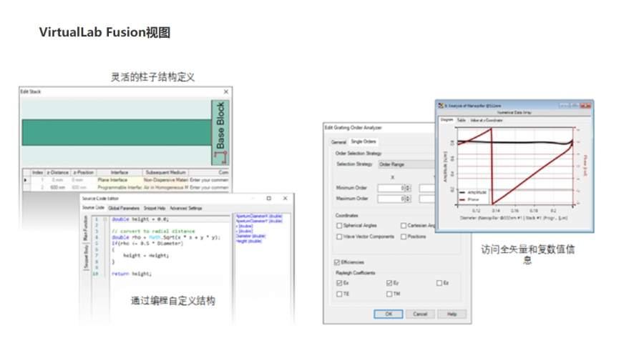Click the z-Distance column header

pyautogui.click(x=58, y=172)
